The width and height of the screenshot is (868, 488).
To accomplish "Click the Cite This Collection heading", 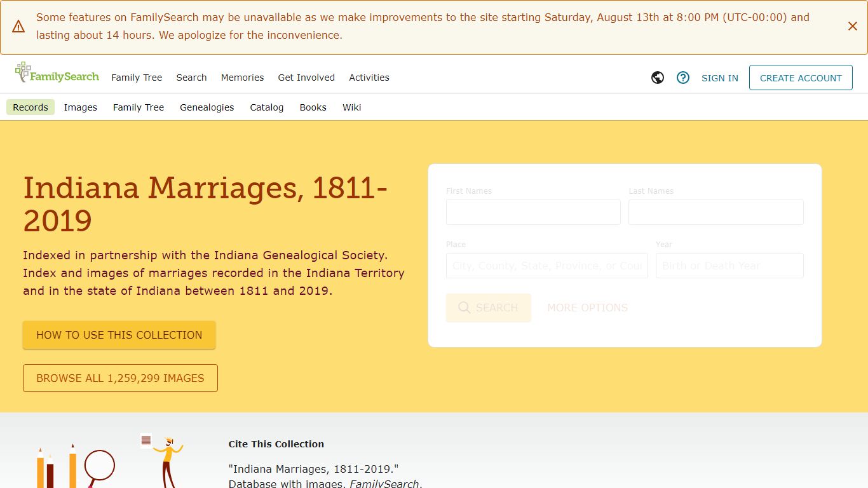I will coord(276,444).
